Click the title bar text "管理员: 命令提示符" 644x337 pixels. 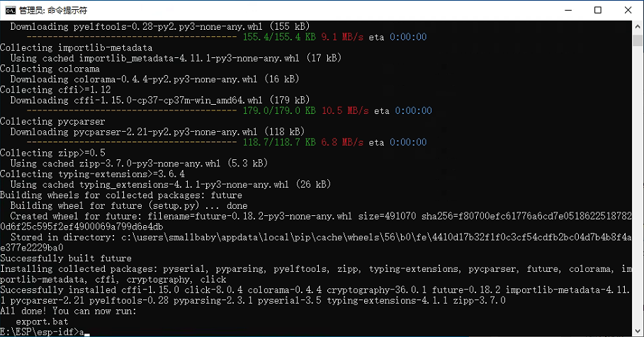(x=53, y=11)
